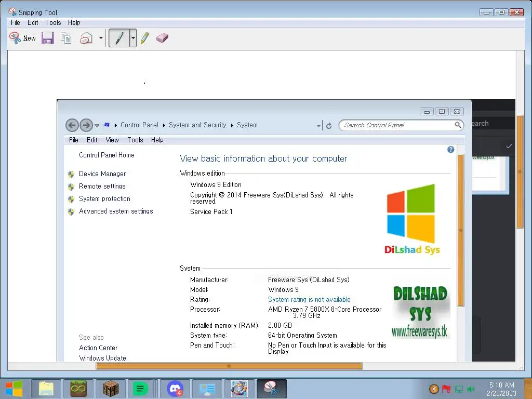Start a New snip in Snipping Tool
Image resolution: width=532 pixels, height=399 pixels.
pyautogui.click(x=23, y=38)
